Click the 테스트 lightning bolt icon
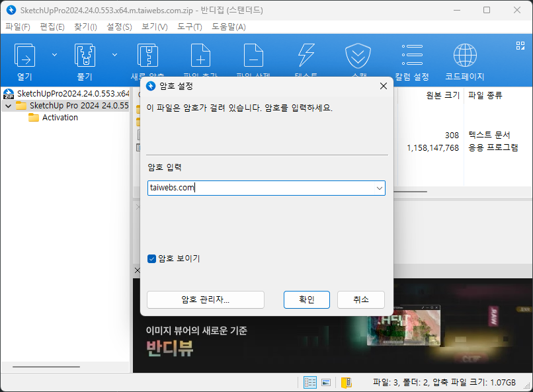Image resolution: width=533 pixels, height=392 pixels. 306,56
